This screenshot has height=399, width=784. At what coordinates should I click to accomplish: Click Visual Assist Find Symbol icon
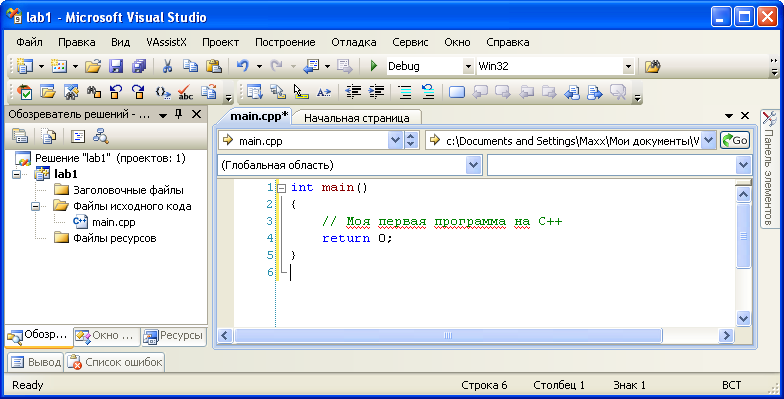pos(70,92)
